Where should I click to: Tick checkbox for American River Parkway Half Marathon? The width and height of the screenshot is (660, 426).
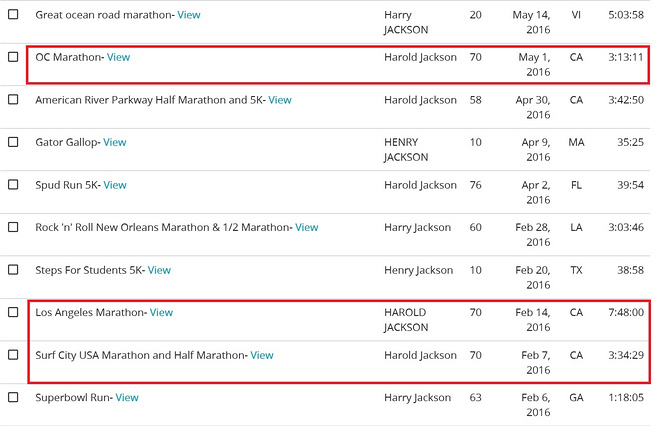13,100
